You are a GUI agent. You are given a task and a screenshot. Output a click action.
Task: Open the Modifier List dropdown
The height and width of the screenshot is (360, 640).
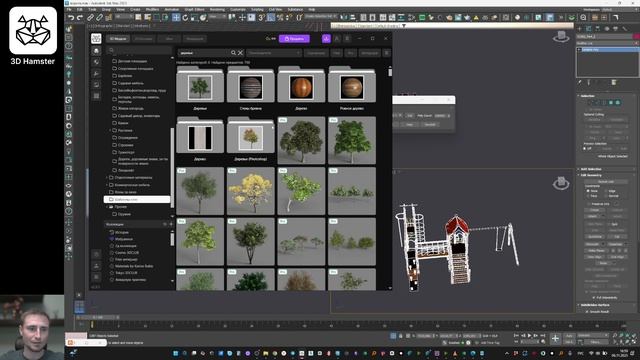[607, 43]
